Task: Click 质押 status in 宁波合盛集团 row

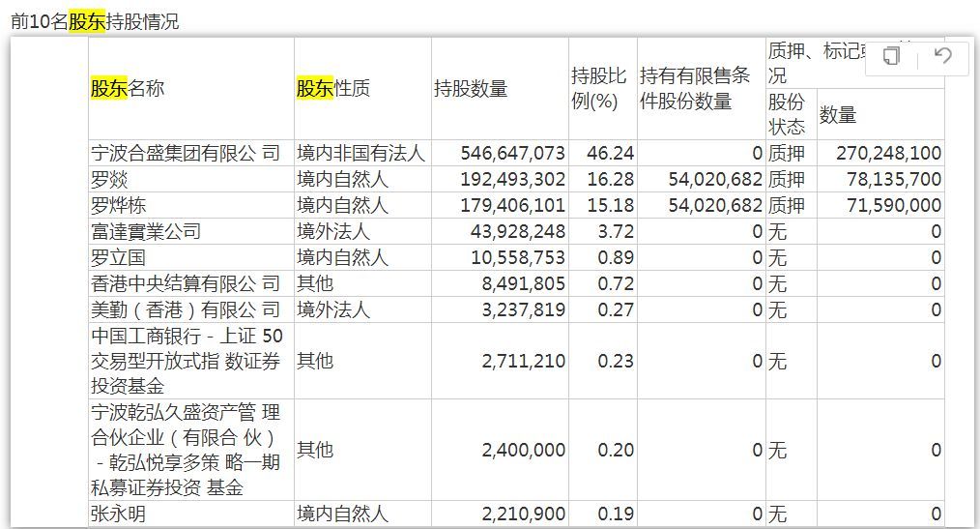Action: pos(787,153)
